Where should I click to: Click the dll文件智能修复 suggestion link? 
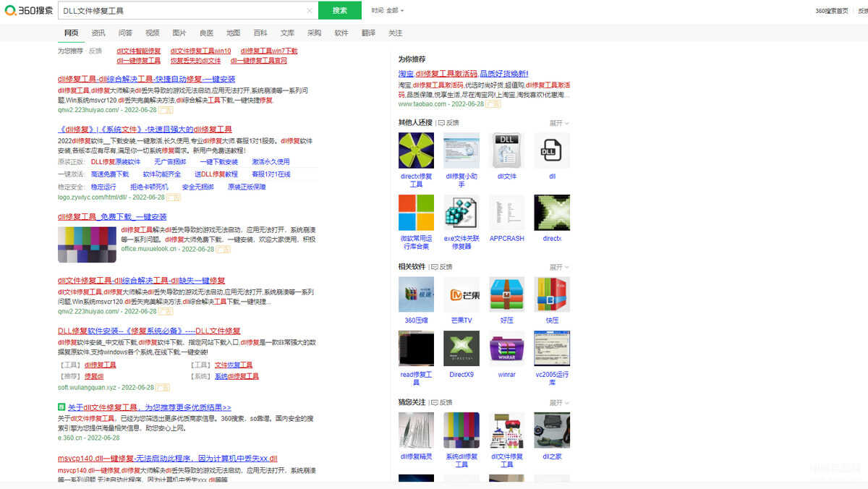coord(138,51)
